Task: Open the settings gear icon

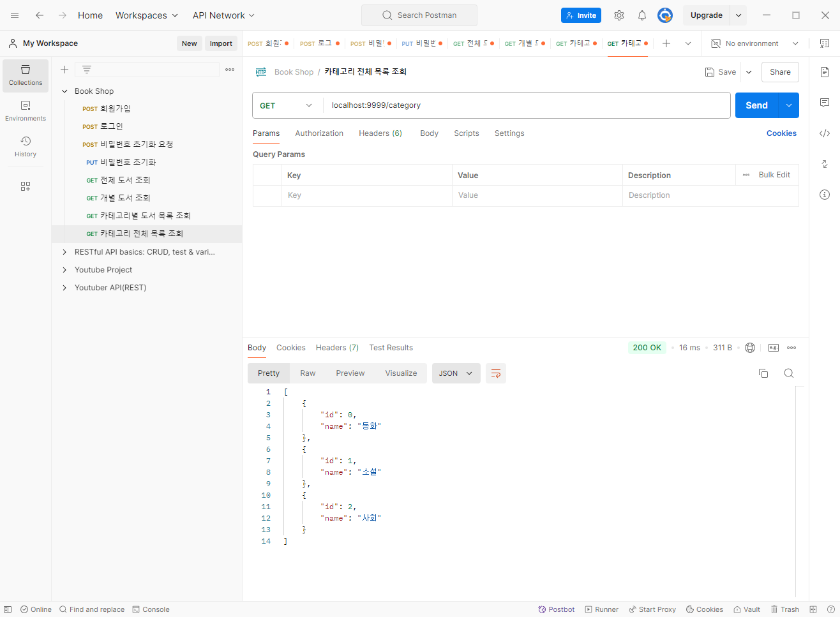Action: pyautogui.click(x=619, y=15)
